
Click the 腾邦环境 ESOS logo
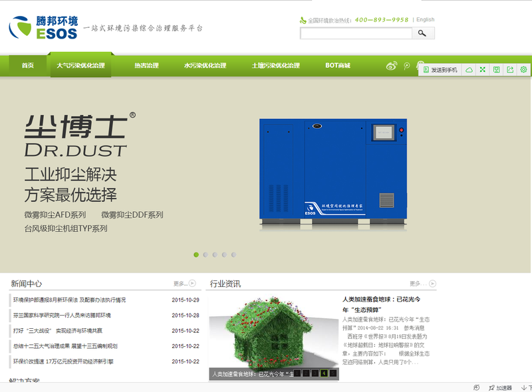pyautogui.click(x=43, y=27)
